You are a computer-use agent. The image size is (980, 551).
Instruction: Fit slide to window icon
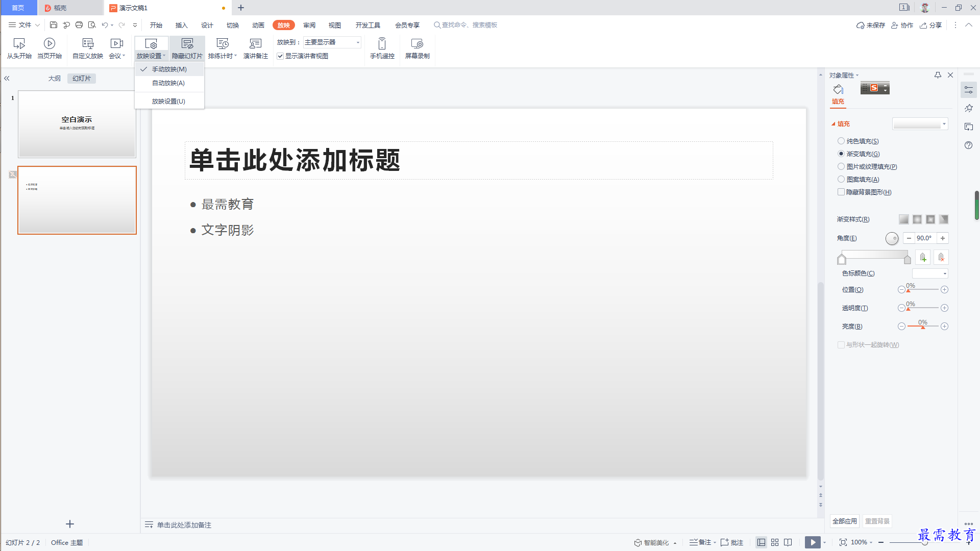(x=843, y=542)
